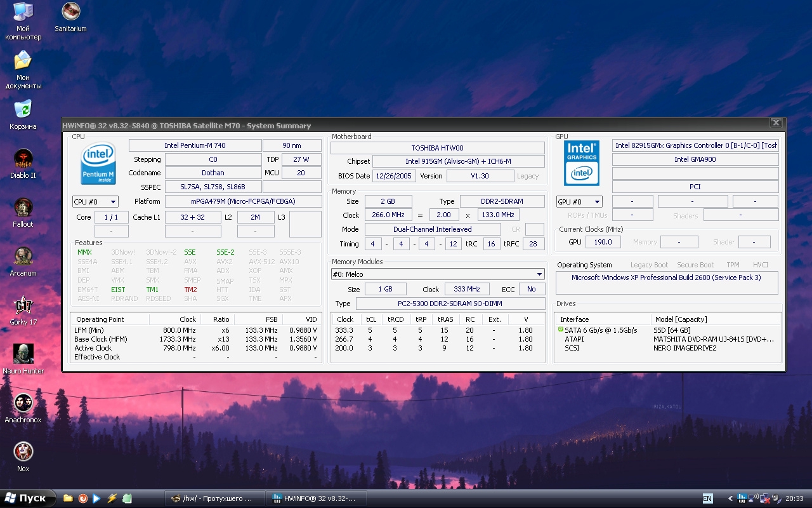The width and height of the screenshot is (812, 508).
Task: Click the HWiNFO 32 taskbar button
Action: [x=315, y=498]
